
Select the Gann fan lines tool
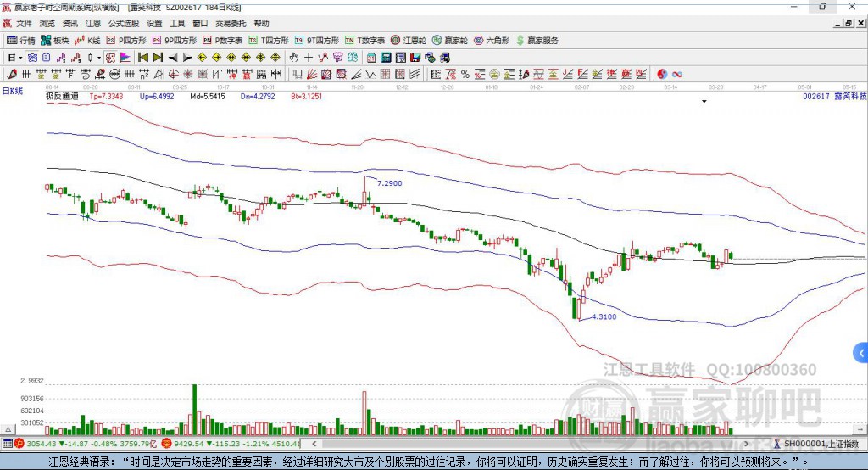click(312, 75)
